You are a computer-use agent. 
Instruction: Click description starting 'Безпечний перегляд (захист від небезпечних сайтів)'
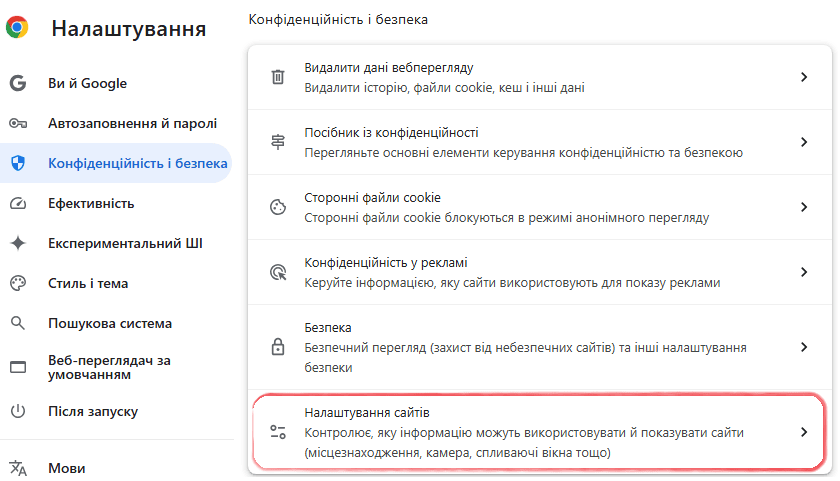(525, 357)
